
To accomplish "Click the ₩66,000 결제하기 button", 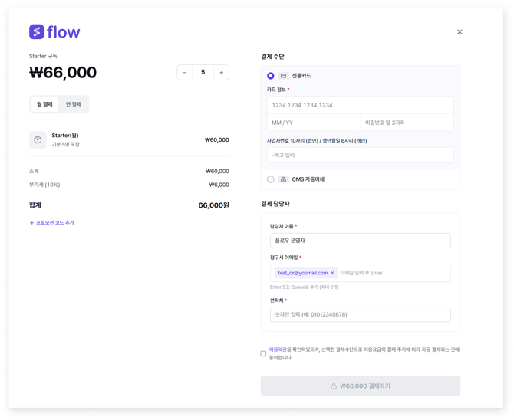I will click(x=361, y=386).
